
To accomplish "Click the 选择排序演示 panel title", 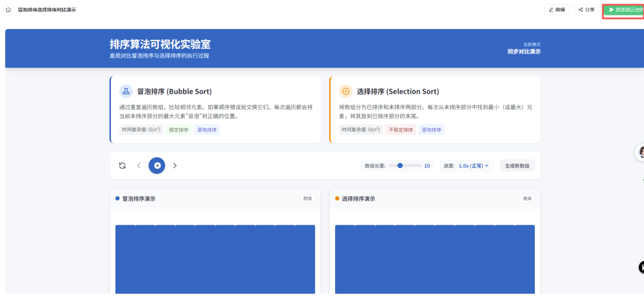I will tap(358, 198).
